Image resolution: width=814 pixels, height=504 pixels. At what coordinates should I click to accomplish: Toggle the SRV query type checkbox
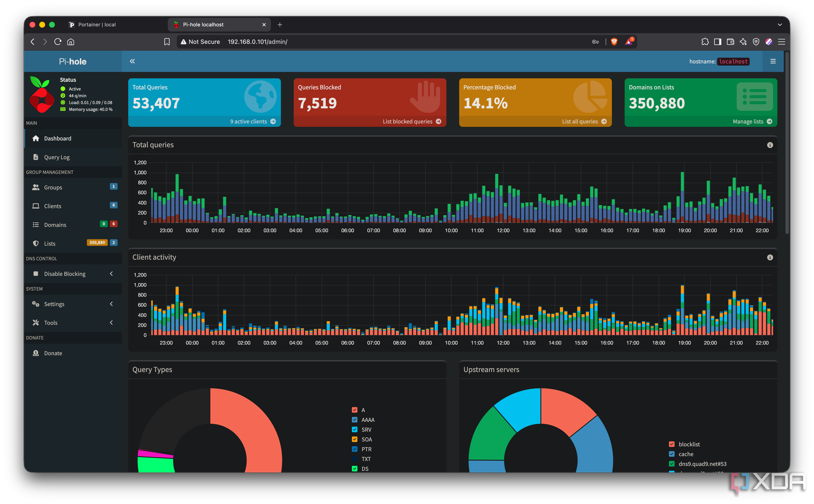pos(354,429)
